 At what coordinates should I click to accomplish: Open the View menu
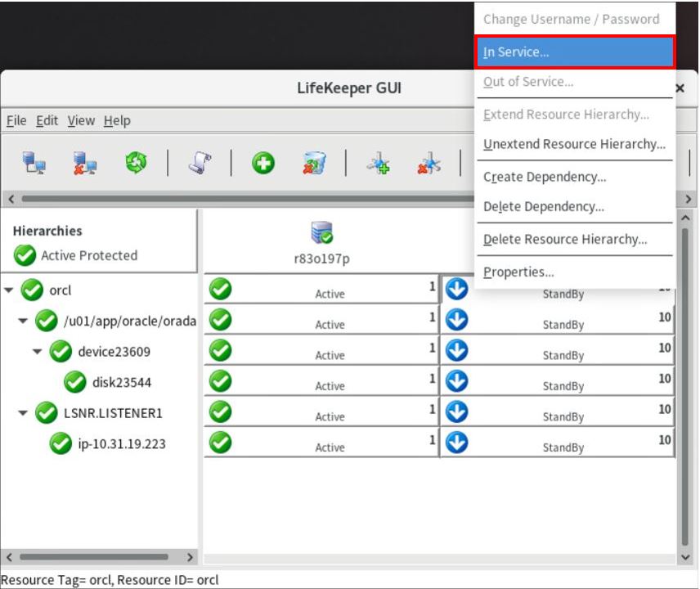(81, 120)
